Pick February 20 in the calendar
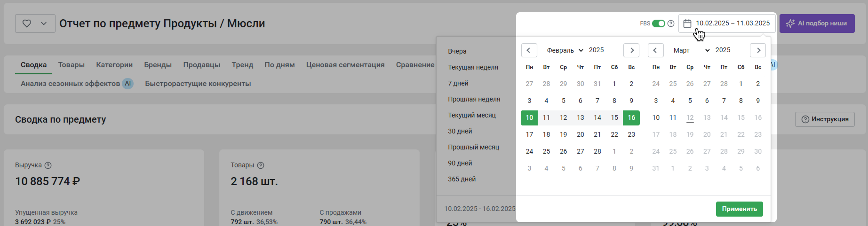The image size is (868, 226). pyautogui.click(x=580, y=134)
